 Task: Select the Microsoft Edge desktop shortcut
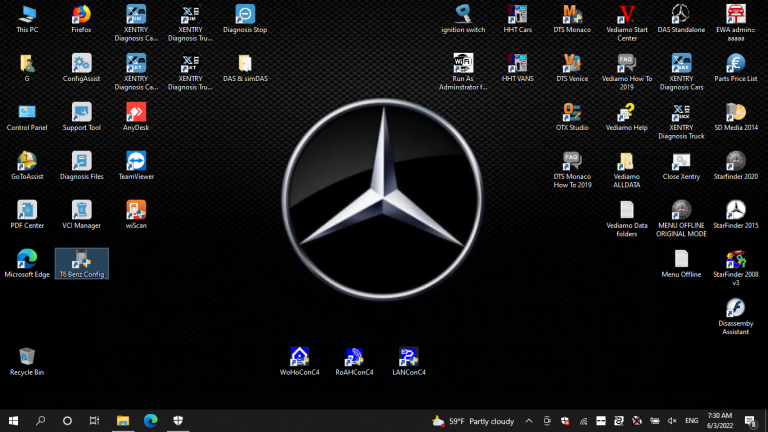tap(27, 264)
